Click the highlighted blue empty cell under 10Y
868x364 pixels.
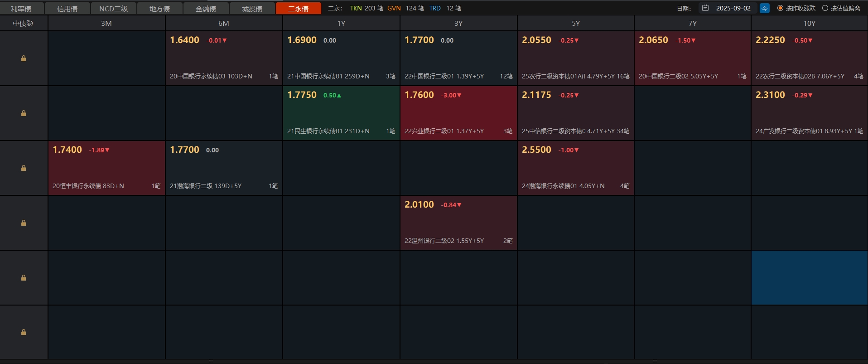click(x=809, y=277)
